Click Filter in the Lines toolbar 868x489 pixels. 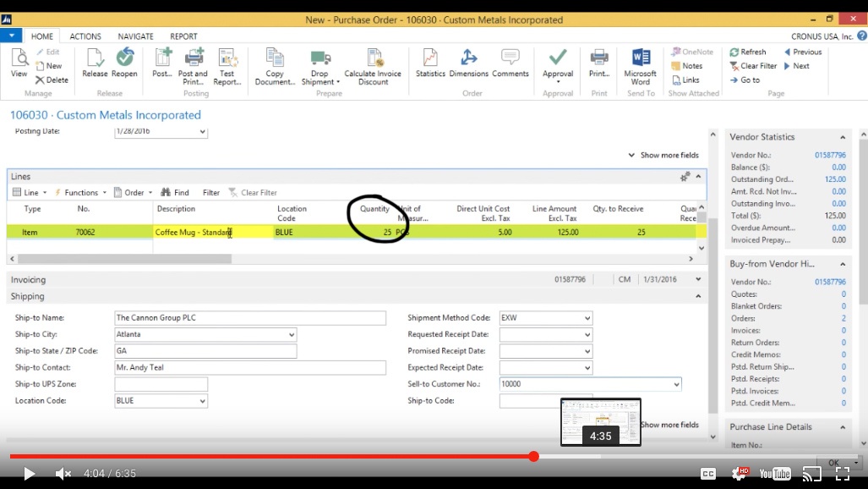click(211, 192)
